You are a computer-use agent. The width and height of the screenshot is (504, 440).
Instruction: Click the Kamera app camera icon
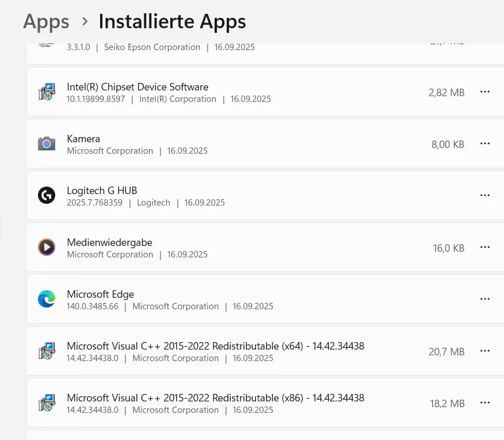click(47, 144)
